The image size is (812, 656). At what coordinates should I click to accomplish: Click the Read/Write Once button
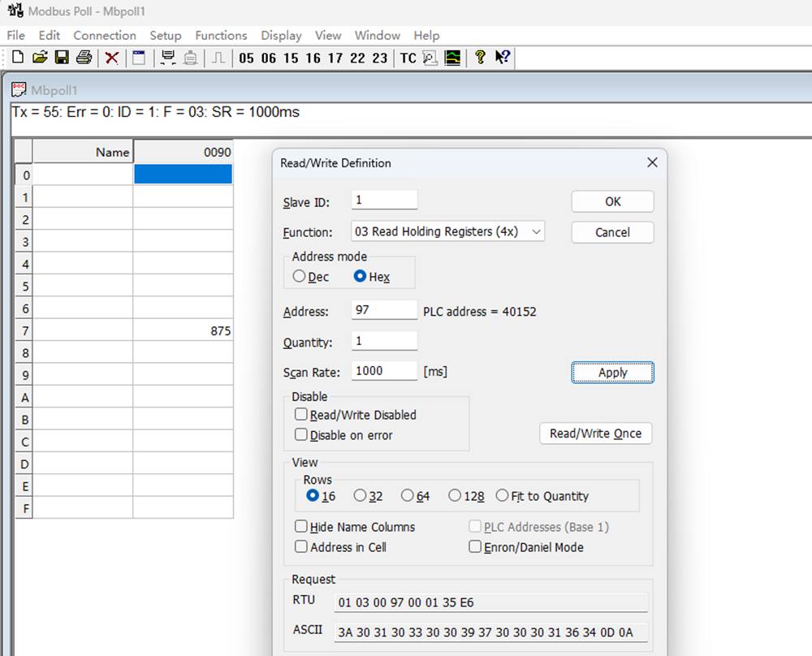(x=595, y=434)
